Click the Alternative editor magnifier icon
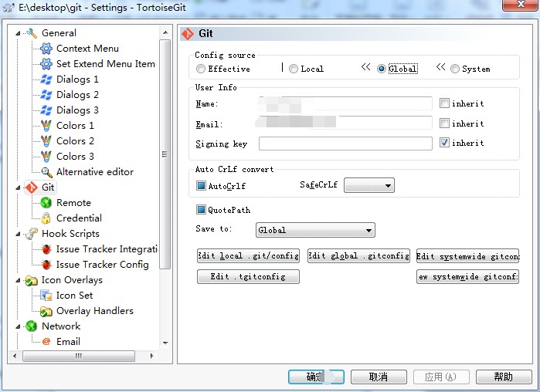 click(46, 172)
